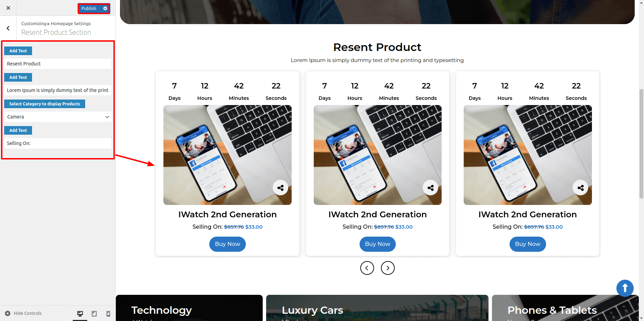Click Buy Now on the first product
The image size is (644, 321).
click(228, 244)
